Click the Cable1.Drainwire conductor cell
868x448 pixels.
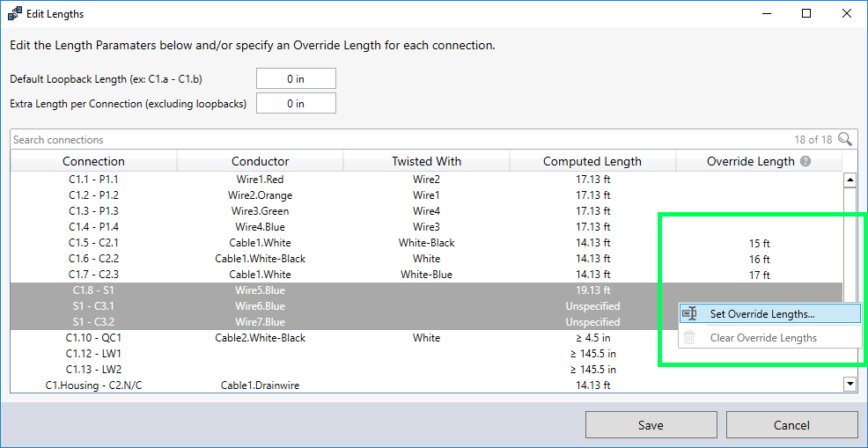pyautogui.click(x=261, y=386)
